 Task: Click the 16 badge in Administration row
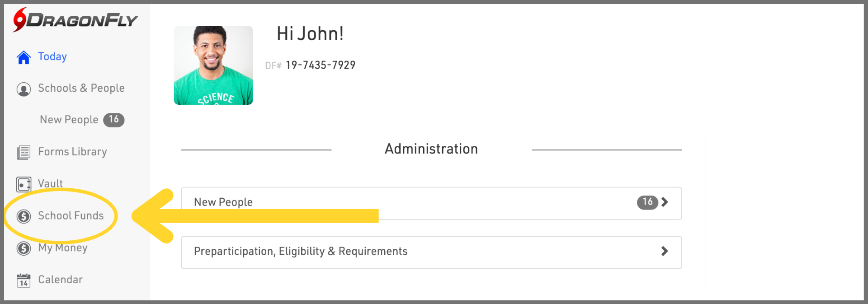click(x=647, y=202)
